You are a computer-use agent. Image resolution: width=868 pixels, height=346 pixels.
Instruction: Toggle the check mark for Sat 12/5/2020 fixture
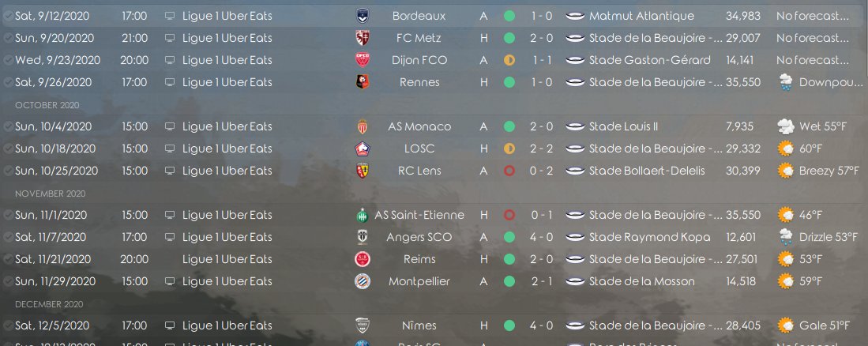tap(8, 326)
